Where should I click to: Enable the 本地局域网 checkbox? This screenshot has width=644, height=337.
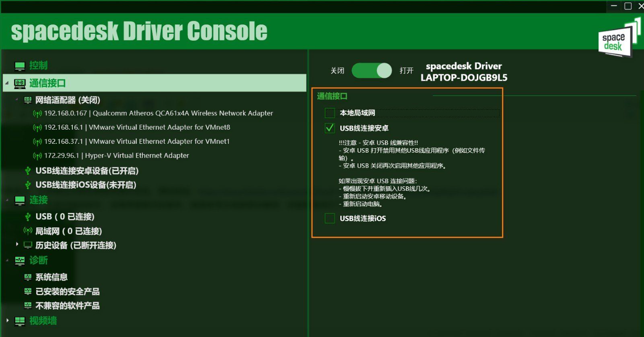pyautogui.click(x=330, y=113)
